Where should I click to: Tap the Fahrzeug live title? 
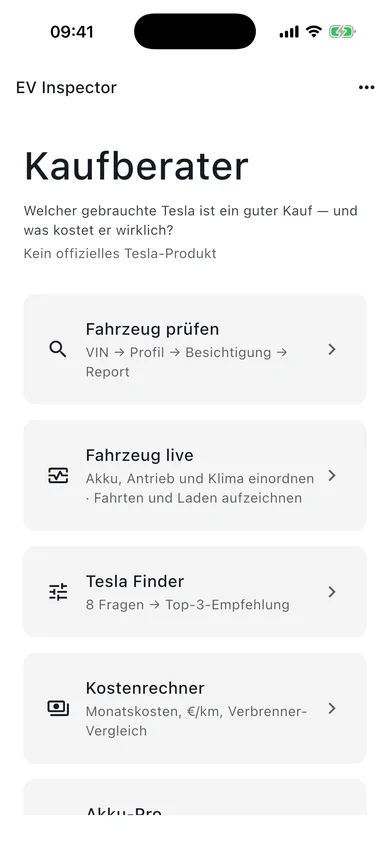tap(140, 455)
